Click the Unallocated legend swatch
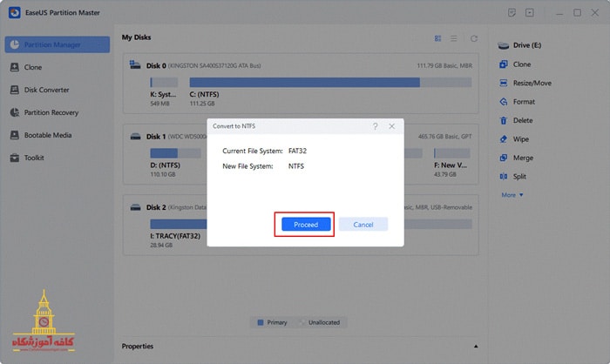 click(x=302, y=322)
